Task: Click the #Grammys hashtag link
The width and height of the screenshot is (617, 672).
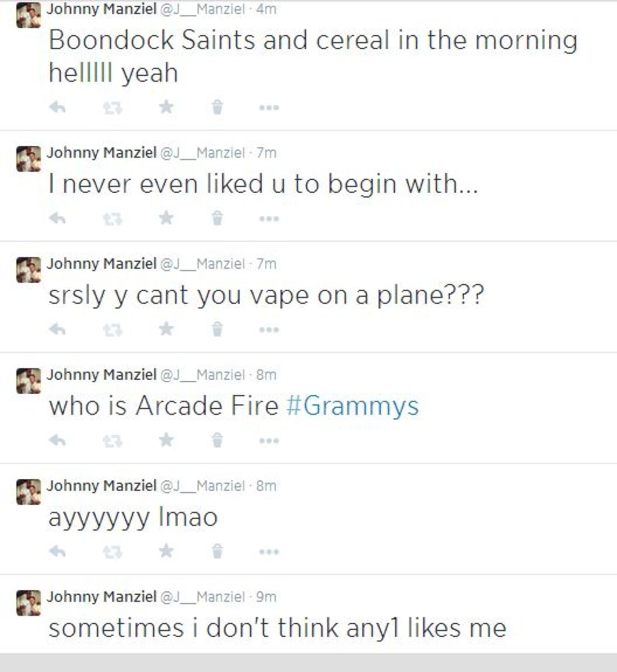Action: [352, 405]
